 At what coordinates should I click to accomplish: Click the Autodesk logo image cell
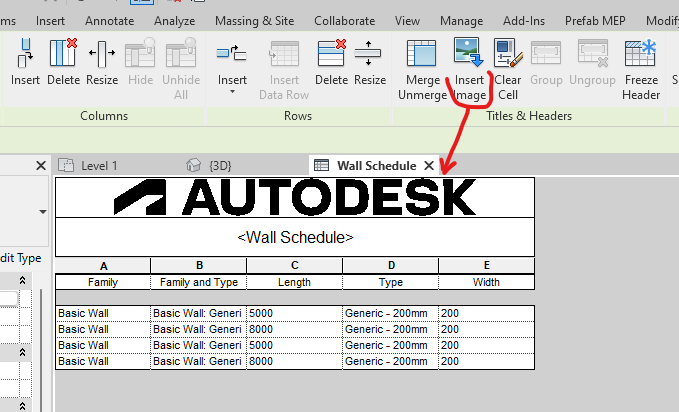(x=295, y=198)
